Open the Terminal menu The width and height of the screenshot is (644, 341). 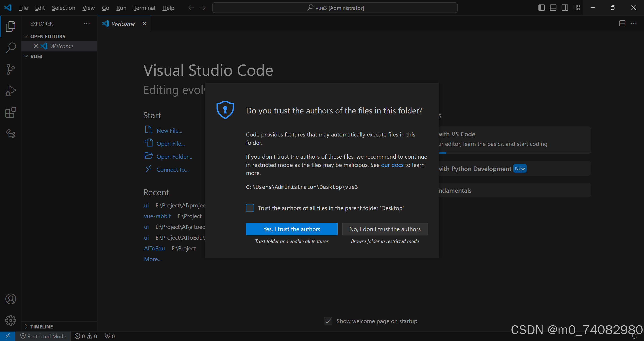coord(144,8)
